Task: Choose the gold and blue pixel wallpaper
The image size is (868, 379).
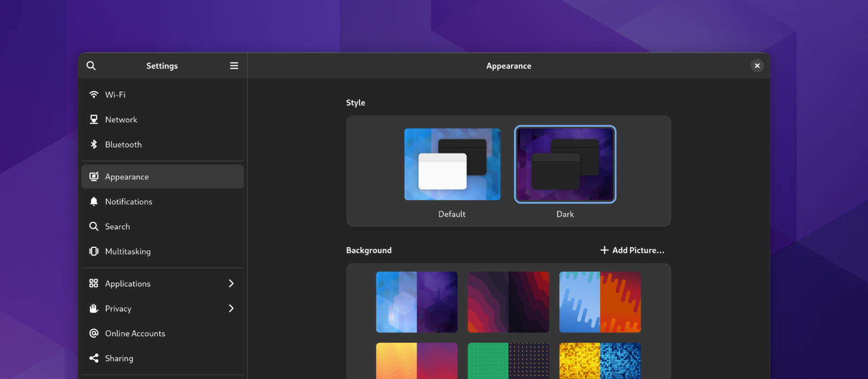Action: (600, 361)
